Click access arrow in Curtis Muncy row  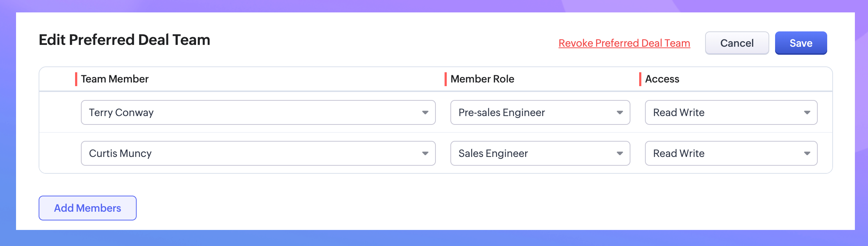pyautogui.click(x=807, y=153)
